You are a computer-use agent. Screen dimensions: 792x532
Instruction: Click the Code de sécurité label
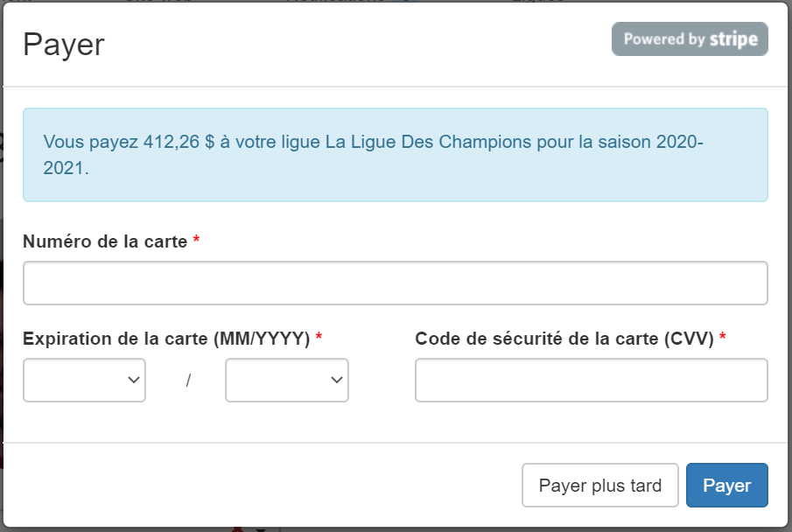point(564,339)
